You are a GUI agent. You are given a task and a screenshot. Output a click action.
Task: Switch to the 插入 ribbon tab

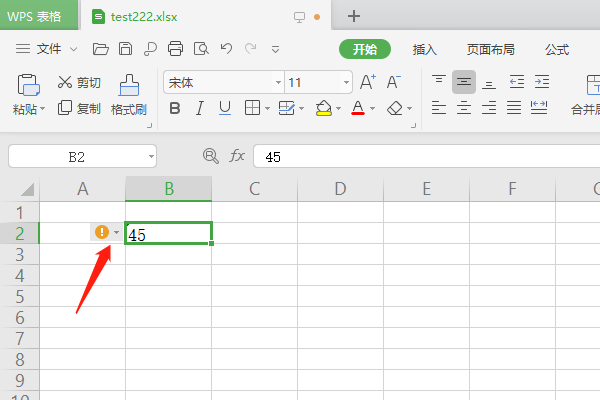click(425, 49)
